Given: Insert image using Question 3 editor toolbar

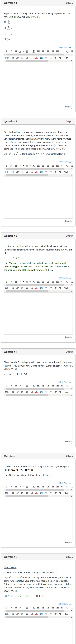Looking at the screenshot, I should 27,288.
